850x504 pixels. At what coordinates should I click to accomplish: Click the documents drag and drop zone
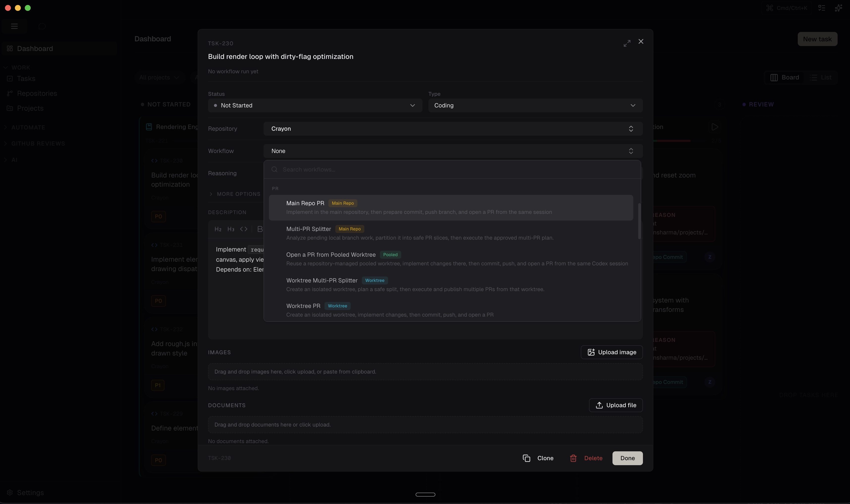425,425
